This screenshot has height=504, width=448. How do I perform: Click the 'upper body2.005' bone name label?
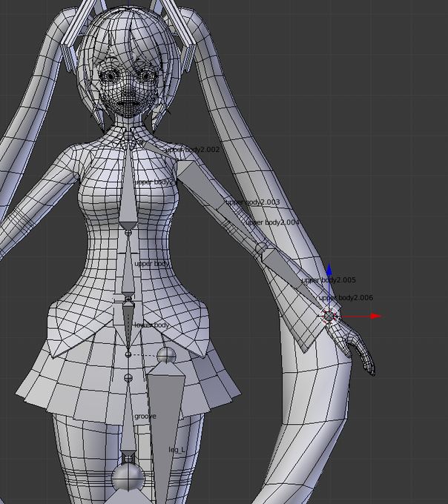pyautogui.click(x=329, y=280)
